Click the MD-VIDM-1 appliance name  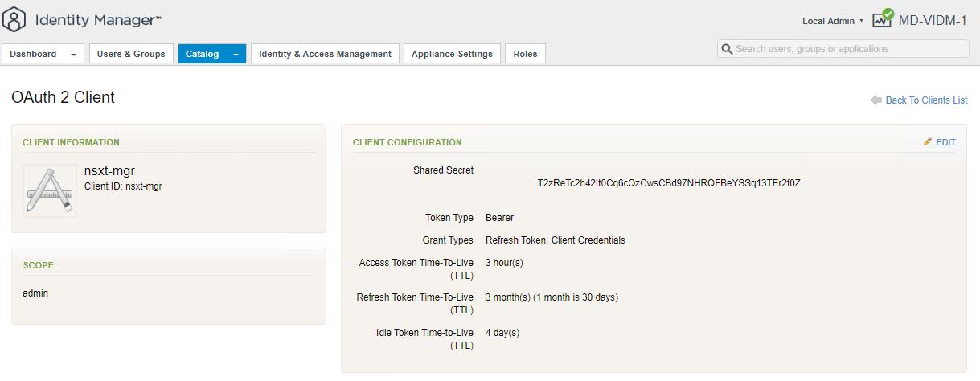pyautogui.click(x=933, y=20)
